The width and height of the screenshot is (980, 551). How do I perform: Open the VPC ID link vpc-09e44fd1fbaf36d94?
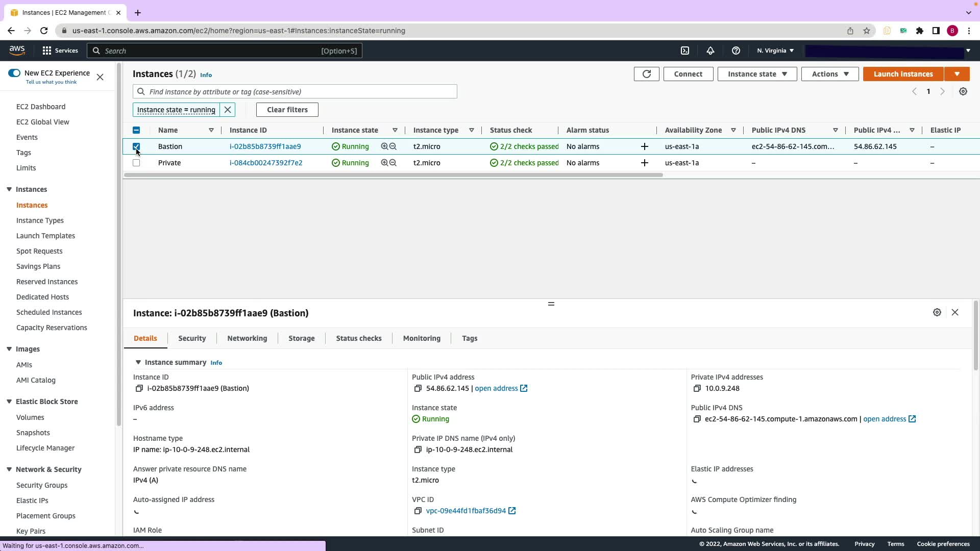pyautogui.click(x=465, y=511)
